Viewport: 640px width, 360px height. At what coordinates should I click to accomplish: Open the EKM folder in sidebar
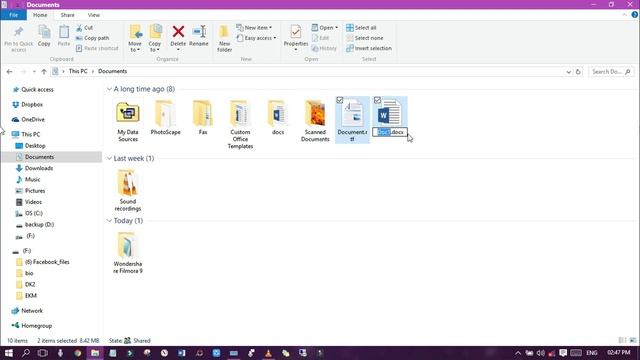[x=31, y=296]
